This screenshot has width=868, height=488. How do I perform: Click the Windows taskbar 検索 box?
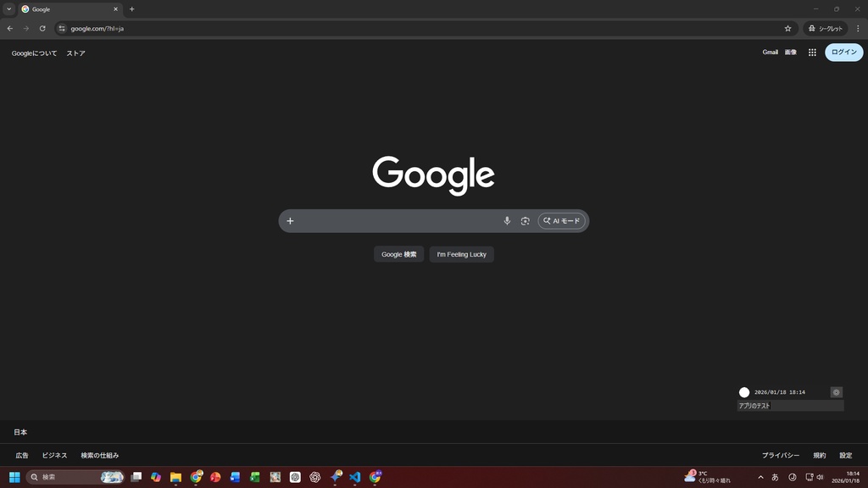[x=75, y=477]
